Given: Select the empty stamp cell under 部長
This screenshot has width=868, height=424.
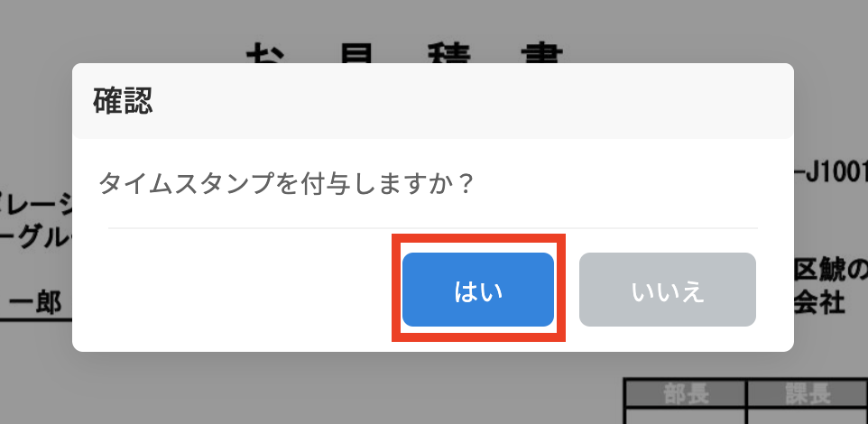Looking at the screenshot, I should tap(686, 417).
